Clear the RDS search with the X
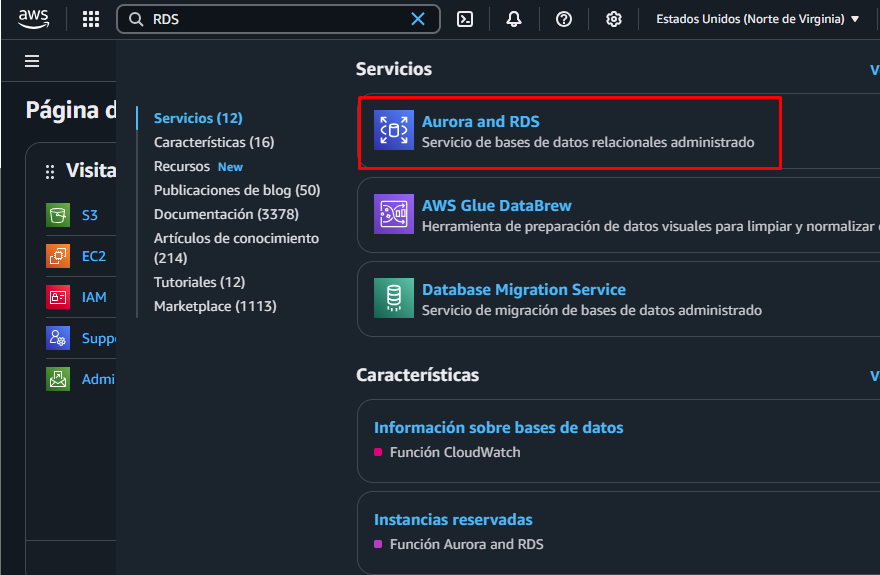Screen dimensions: 880x575 [418, 19]
